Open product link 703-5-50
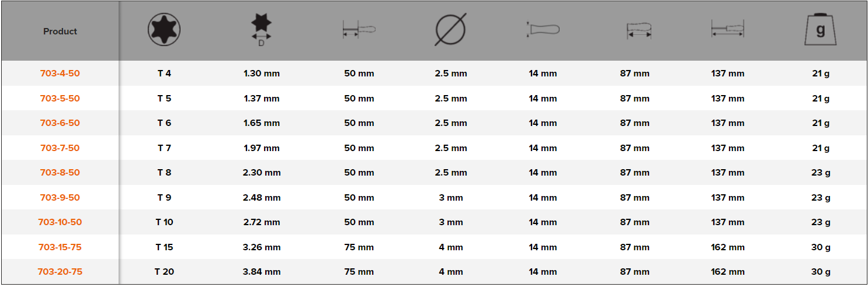Viewport: 868px width, 287px height. (x=60, y=99)
